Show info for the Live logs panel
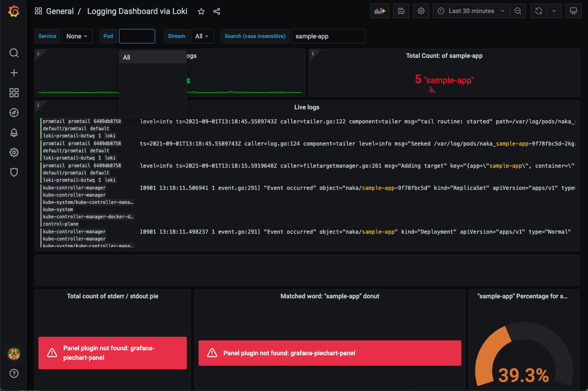Screen dimensions: 588x391 38,105
